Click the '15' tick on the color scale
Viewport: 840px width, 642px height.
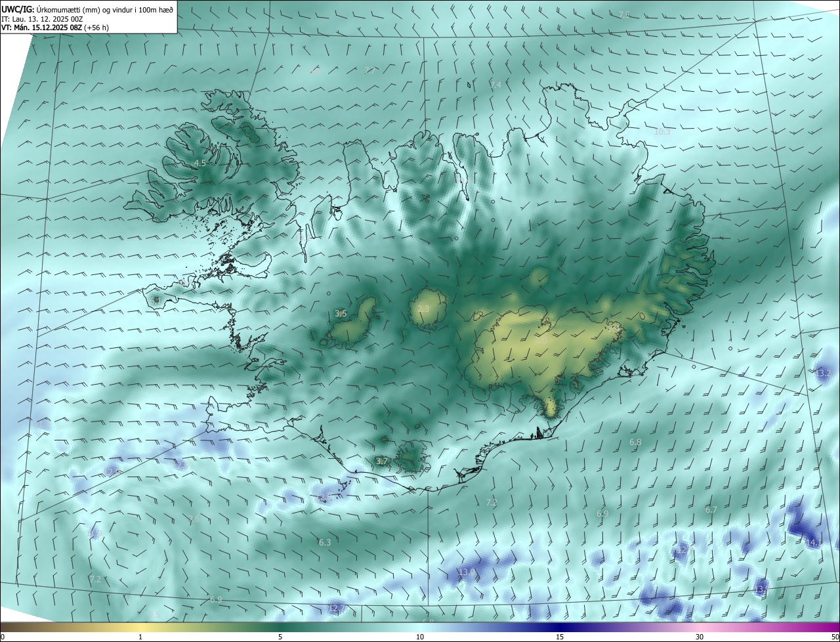coord(560,637)
